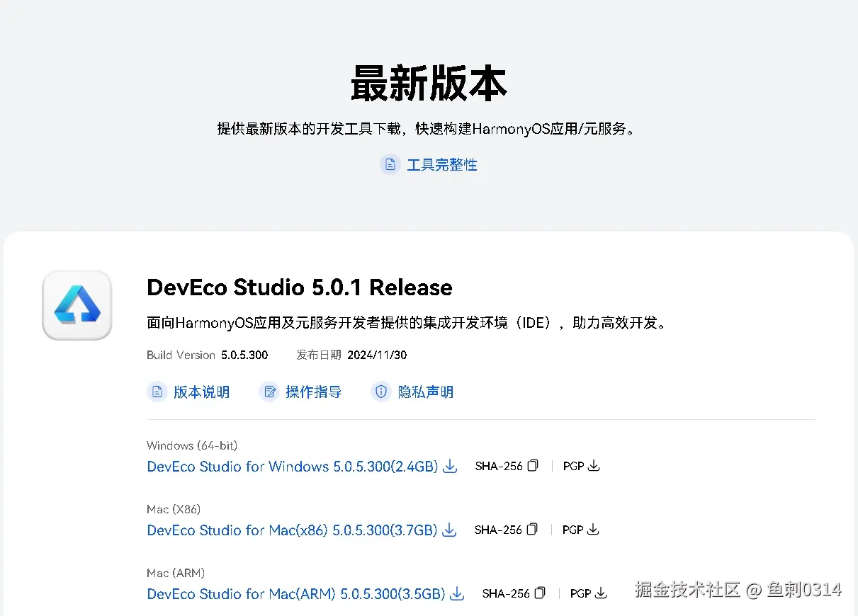Copy SHA-256 icon in Mac(x86) row
The height and width of the screenshot is (616, 858).
pos(532,530)
